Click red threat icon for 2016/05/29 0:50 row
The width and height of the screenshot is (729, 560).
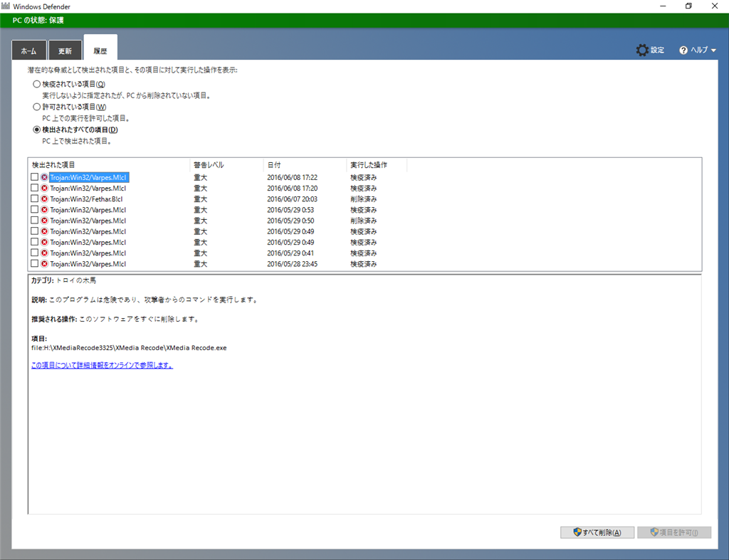point(44,221)
